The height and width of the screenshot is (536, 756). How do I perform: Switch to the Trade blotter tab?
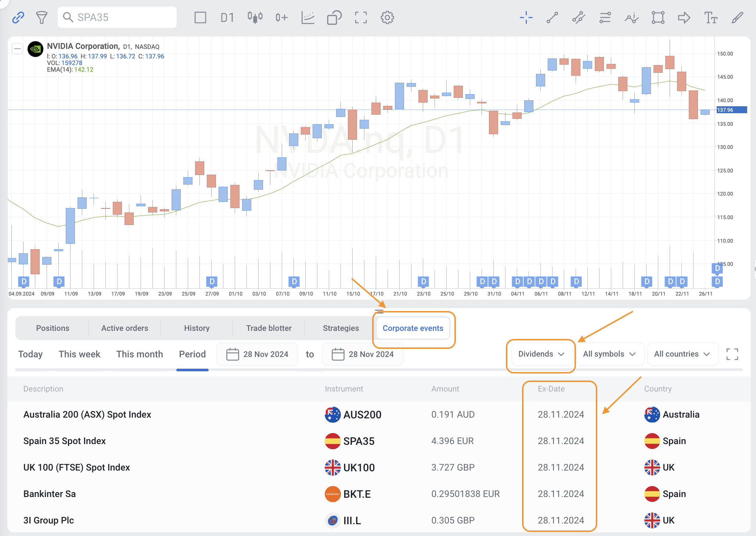point(269,328)
